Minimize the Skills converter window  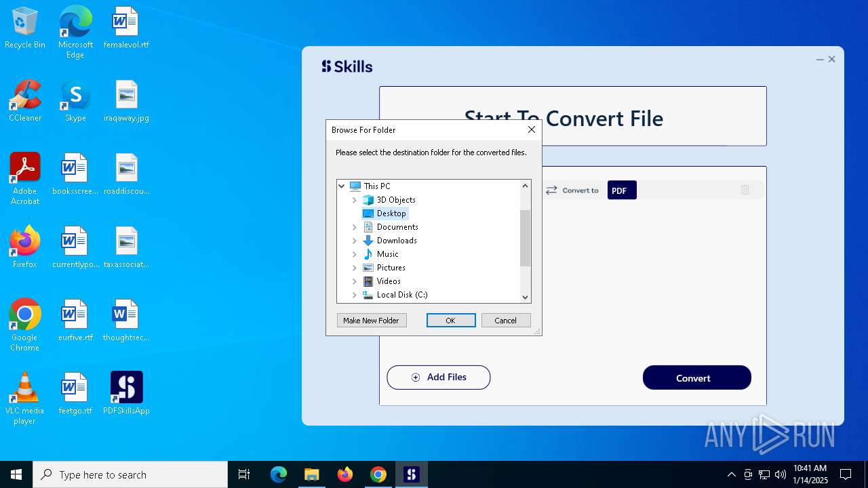pyautogui.click(x=820, y=60)
